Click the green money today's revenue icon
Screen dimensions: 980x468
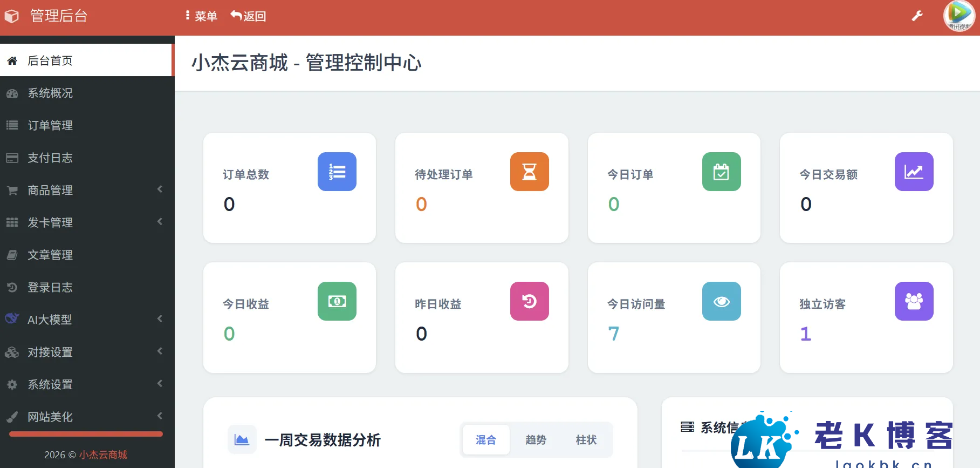(x=337, y=301)
